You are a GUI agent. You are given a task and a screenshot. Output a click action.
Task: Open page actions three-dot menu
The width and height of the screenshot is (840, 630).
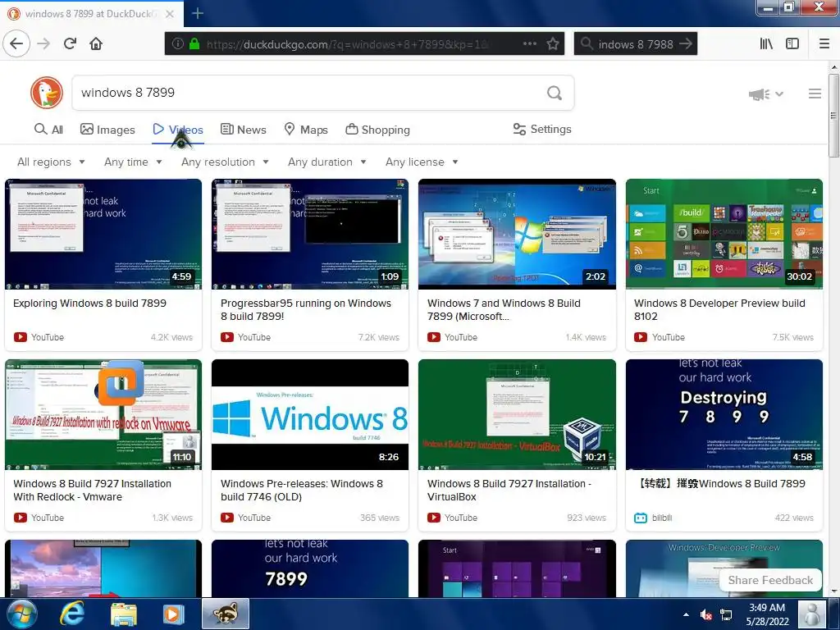point(529,44)
